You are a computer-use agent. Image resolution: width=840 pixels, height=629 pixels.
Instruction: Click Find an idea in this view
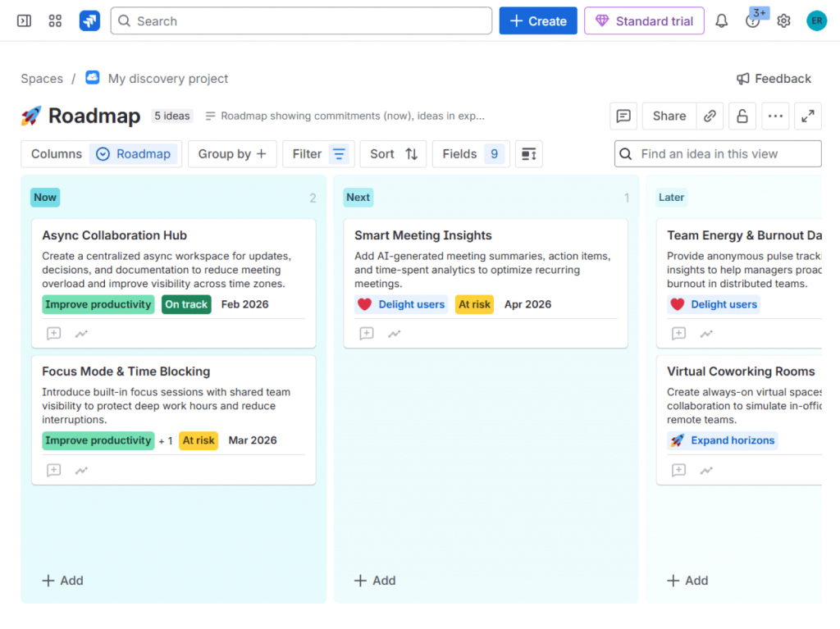[x=718, y=154]
